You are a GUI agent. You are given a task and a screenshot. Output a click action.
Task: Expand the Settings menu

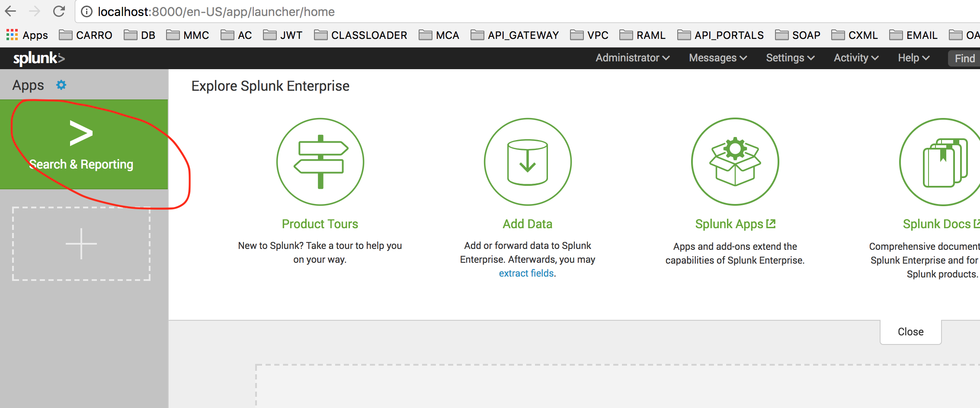point(790,58)
